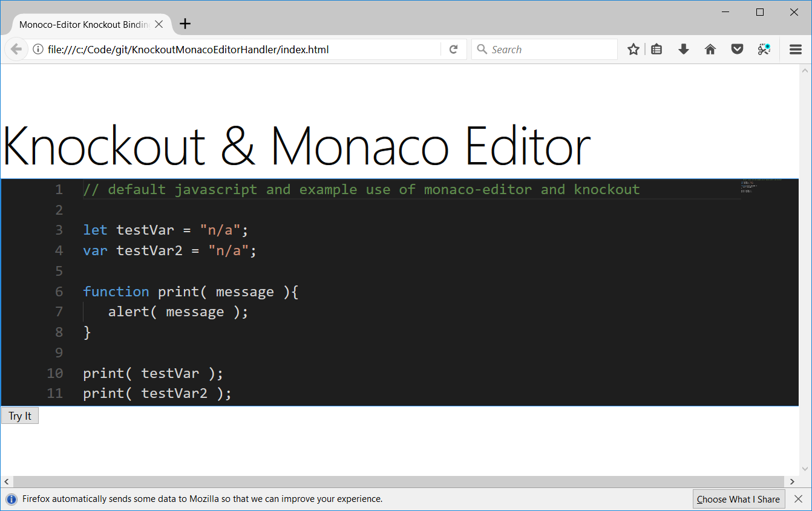Click the horizontal scrollbar left arrow
This screenshot has width=812, height=511.
7,481
